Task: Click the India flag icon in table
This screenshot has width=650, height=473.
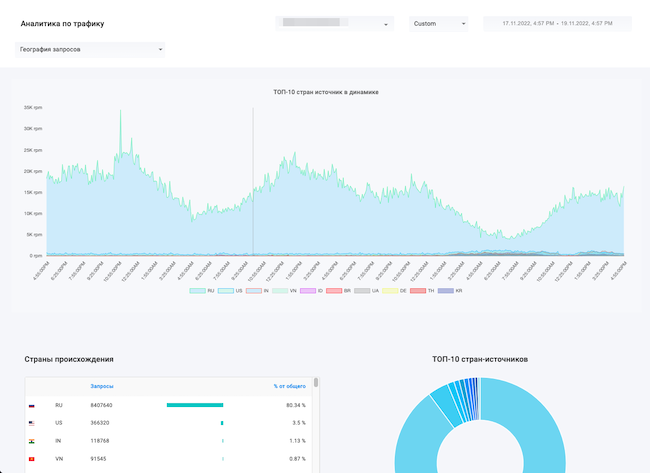Action: [33, 440]
